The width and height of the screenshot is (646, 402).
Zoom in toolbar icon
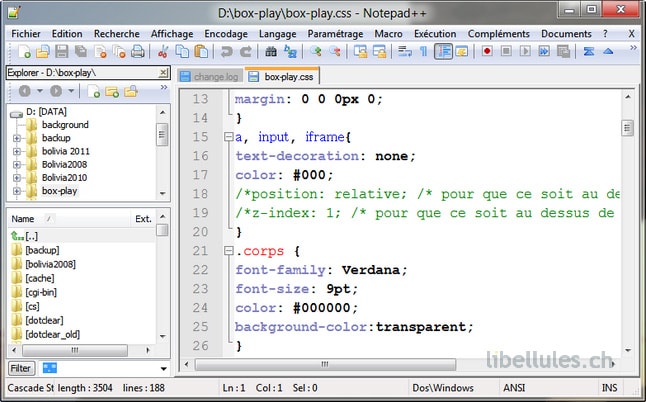(316, 51)
